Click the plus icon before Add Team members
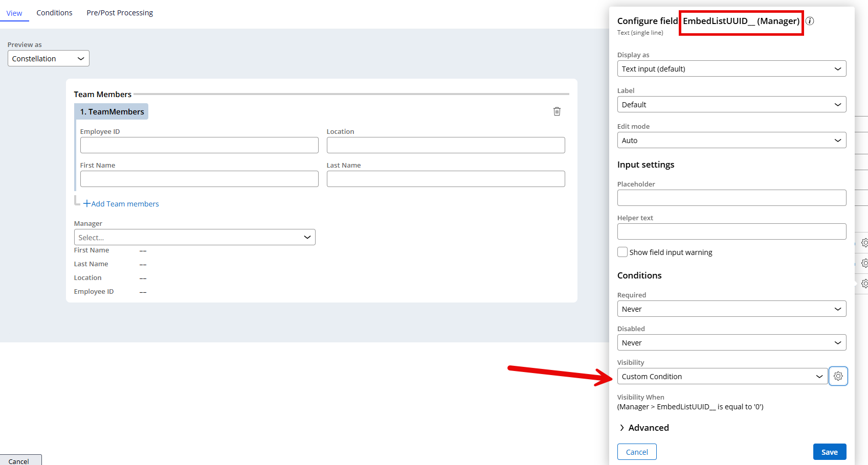Viewport: 868px width, 465px height. pos(86,203)
